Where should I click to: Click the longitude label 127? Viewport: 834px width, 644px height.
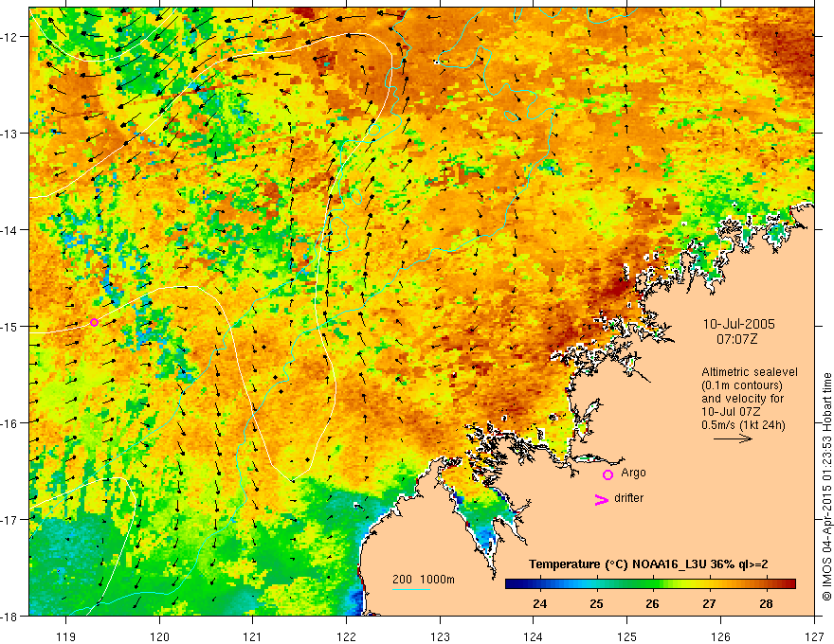(814, 636)
